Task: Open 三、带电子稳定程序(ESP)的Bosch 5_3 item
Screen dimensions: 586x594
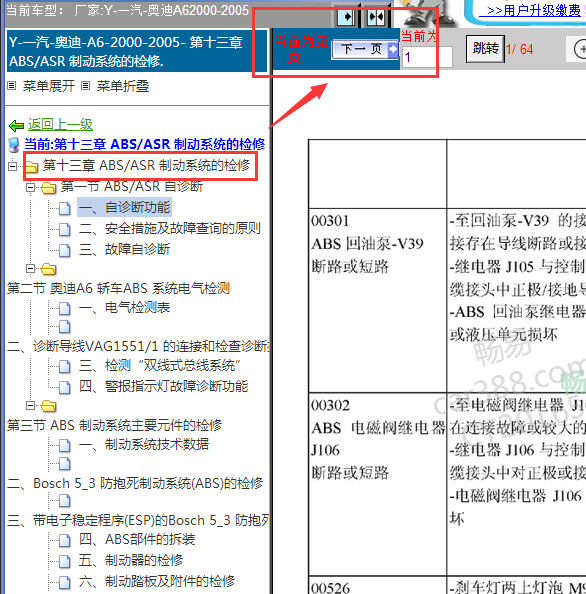Action: click(x=138, y=520)
